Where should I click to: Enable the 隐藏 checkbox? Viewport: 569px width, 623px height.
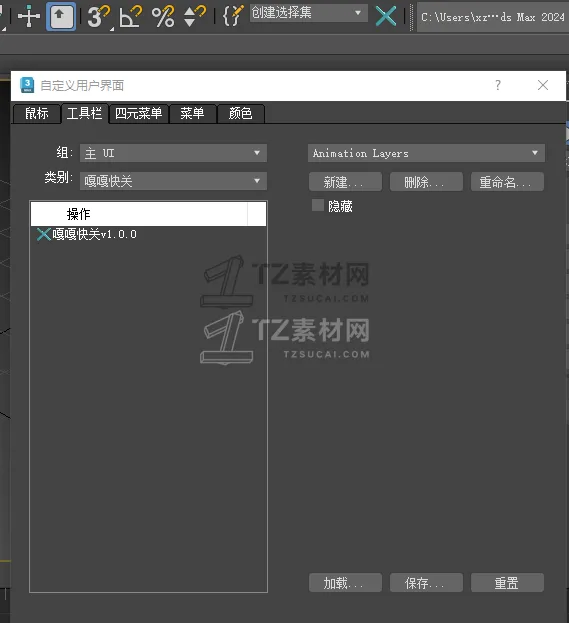pos(318,205)
